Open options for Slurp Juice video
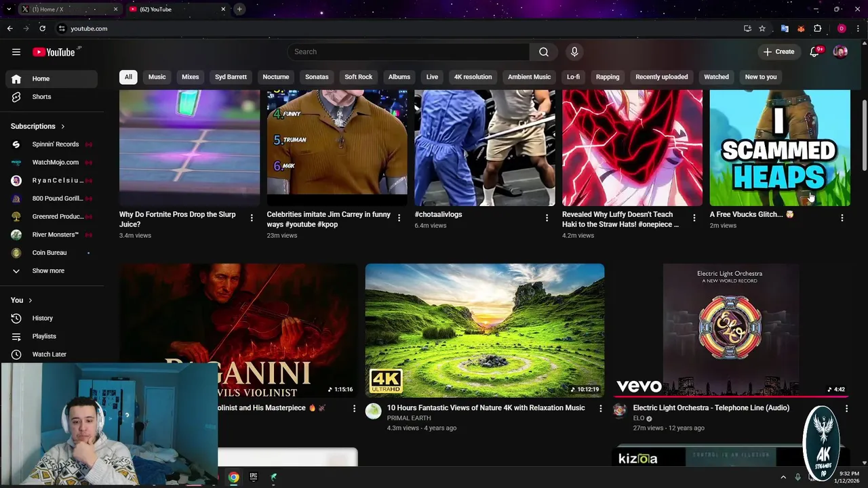 pyautogui.click(x=252, y=218)
